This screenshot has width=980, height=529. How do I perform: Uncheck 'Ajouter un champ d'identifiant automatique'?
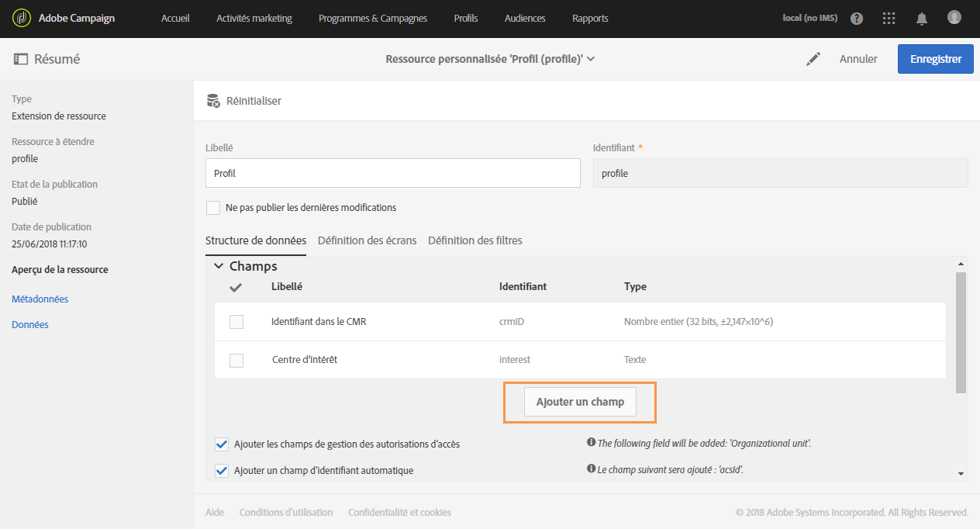tap(222, 470)
